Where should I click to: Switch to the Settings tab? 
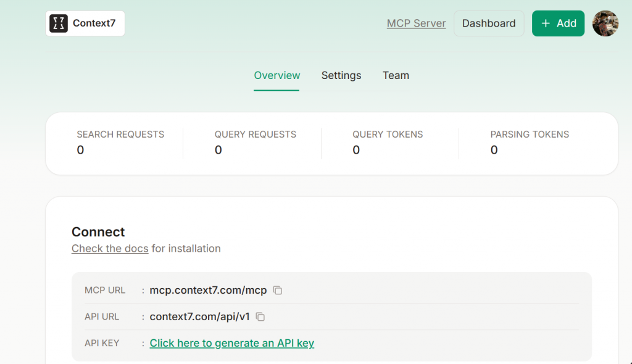341,75
